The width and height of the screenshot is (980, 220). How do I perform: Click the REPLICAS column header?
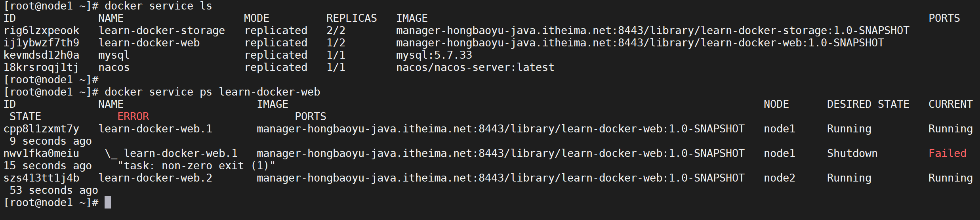(x=351, y=18)
